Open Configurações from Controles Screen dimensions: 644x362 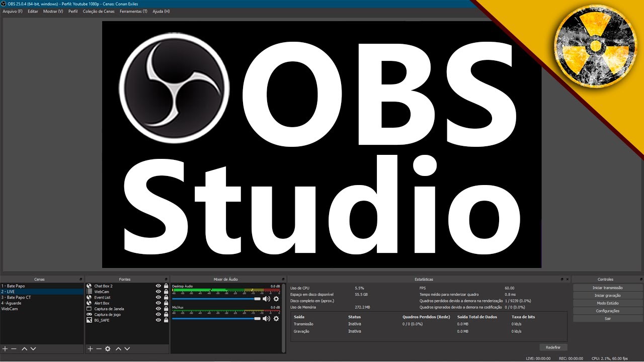tap(607, 311)
